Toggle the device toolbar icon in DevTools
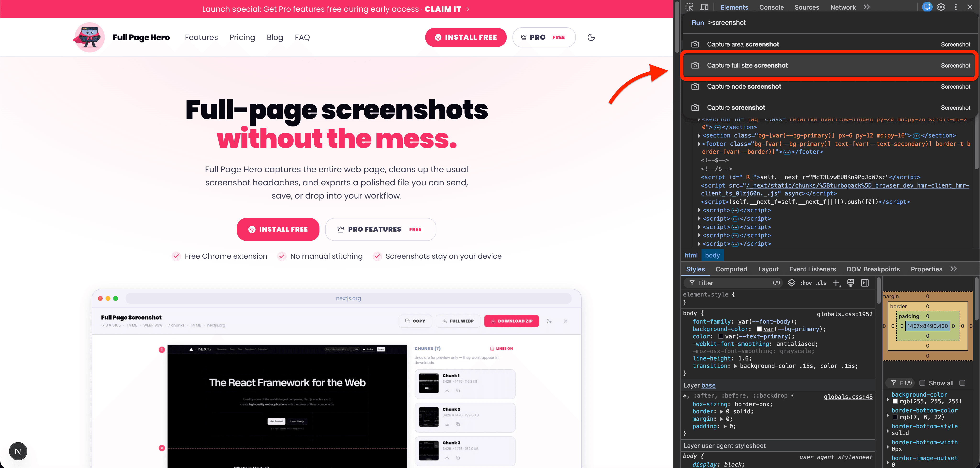The image size is (980, 468). click(x=704, y=7)
